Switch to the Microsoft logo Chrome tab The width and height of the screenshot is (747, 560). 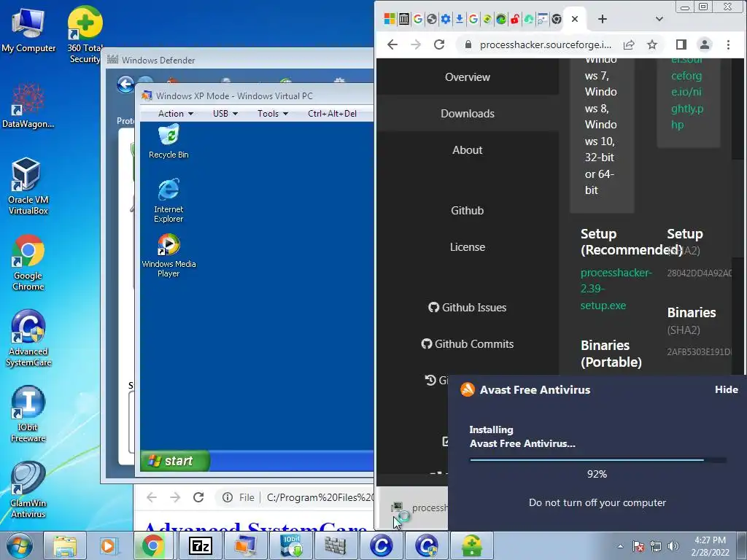[390, 19]
